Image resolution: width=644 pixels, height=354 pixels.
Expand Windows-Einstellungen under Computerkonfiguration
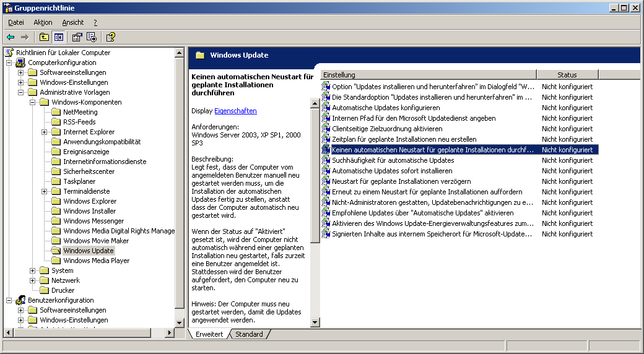[20, 82]
